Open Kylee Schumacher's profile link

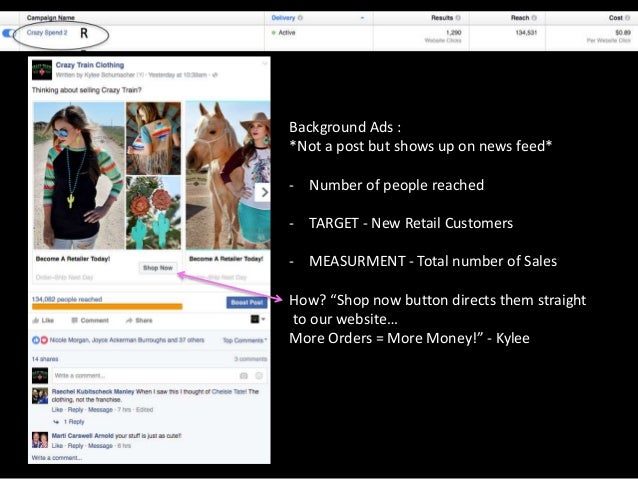[109, 75]
